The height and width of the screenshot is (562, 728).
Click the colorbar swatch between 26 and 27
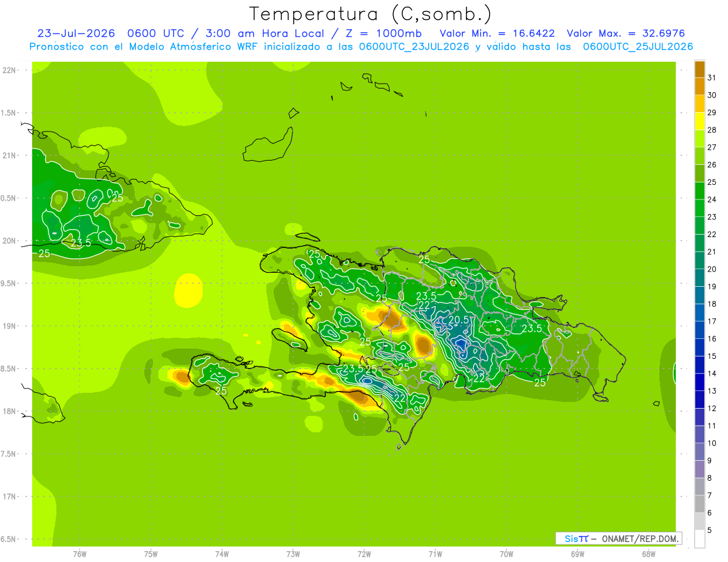pyautogui.click(x=699, y=156)
